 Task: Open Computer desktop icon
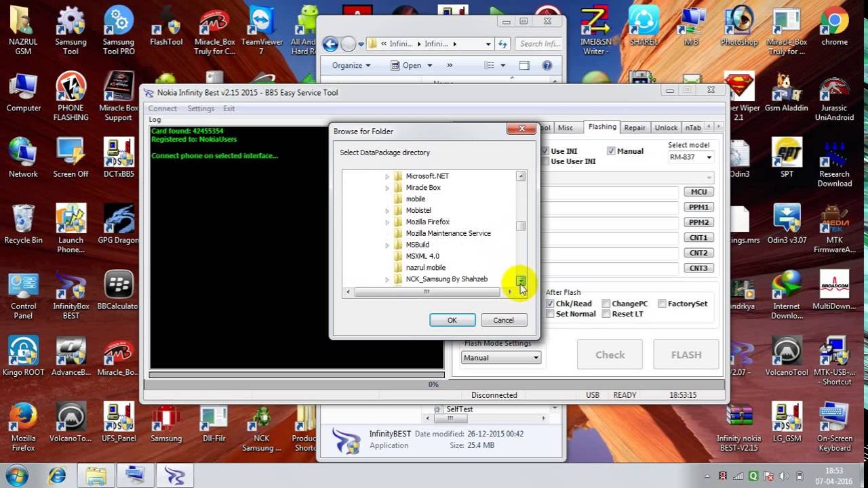pos(23,93)
